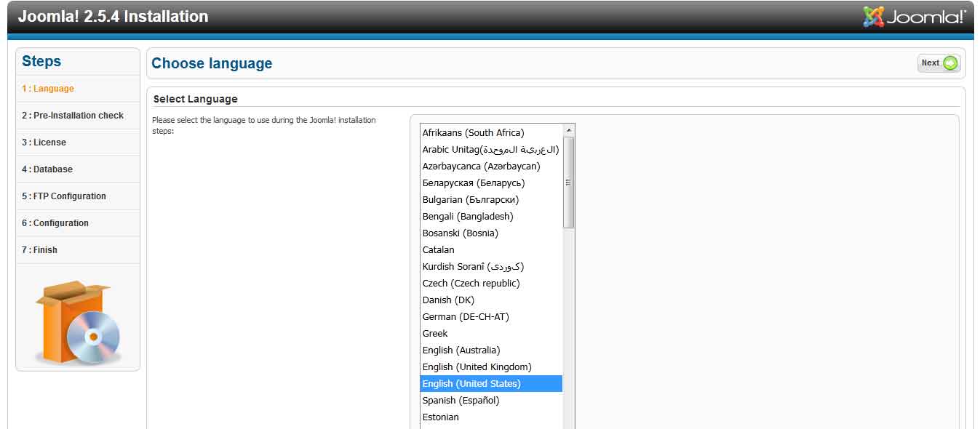Choose Беларуская (Беларусь) language

[491, 183]
